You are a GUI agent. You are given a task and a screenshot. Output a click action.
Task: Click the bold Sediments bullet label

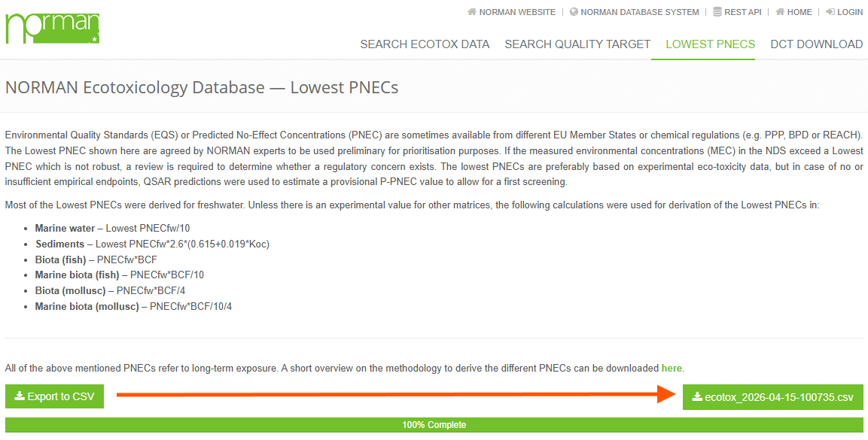(x=59, y=244)
